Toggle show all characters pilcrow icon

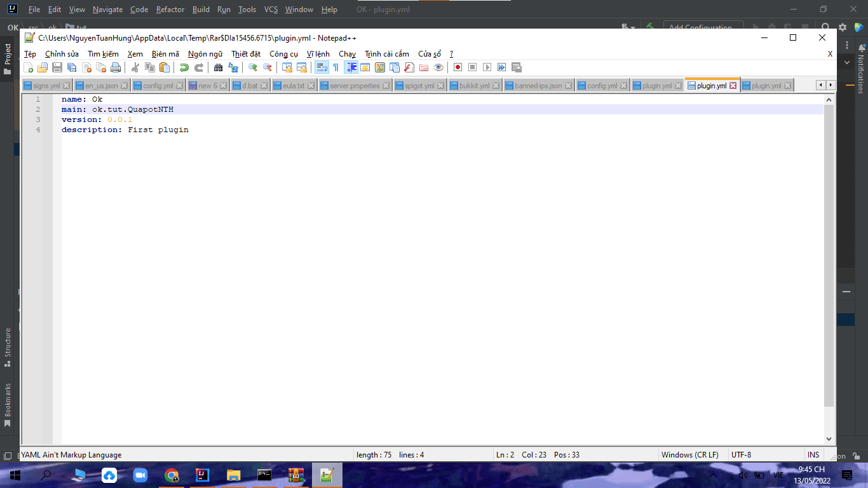pyautogui.click(x=336, y=67)
